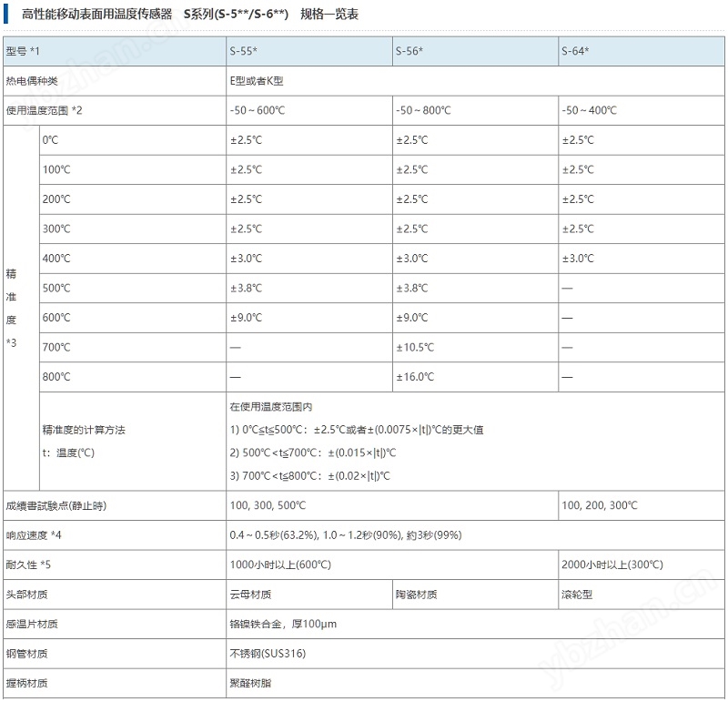Image resolution: width=728 pixels, height=702 pixels.
Task: Select the 热电偶种类 row label
Action: pyautogui.click(x=32, y=81)
